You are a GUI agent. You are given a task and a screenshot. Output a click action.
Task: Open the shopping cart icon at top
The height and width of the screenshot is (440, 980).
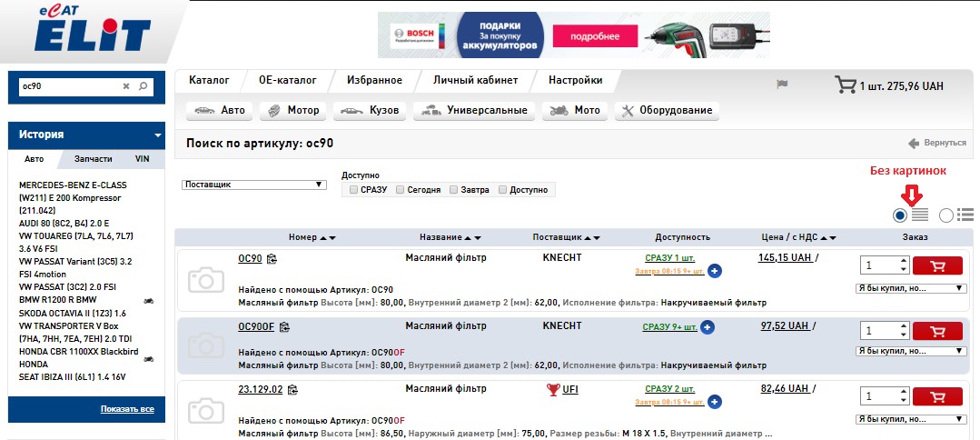tap(845, 85)
